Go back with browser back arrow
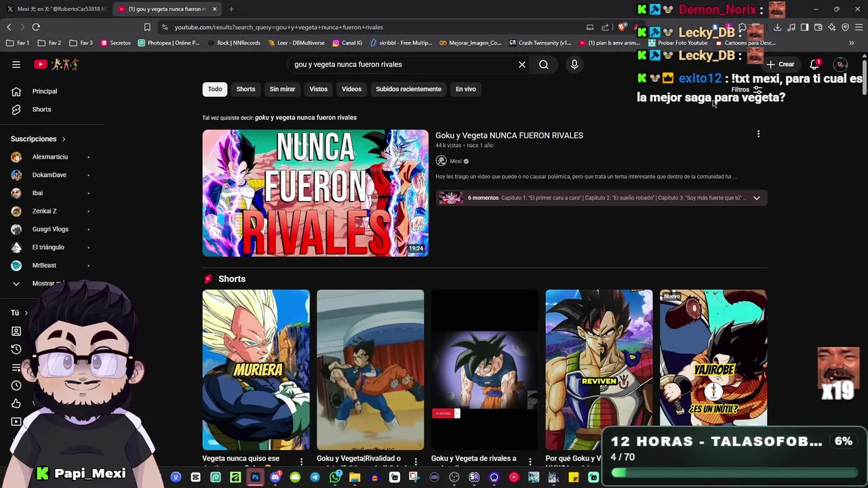The image size is (868, 488). point(9,27)
